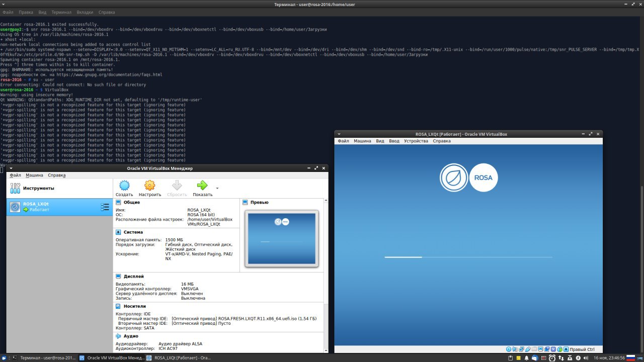Open notifications bell tray icon
The height and width of the screenshot is (362, 644).
coord(526,358)
